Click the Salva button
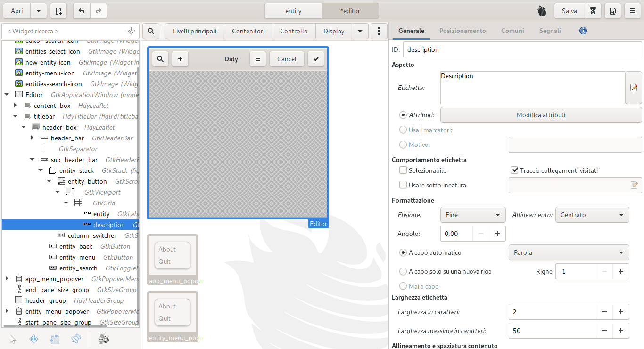Image resolution: width=644 pixels, height=349 pixels. pyautogui.click(x=569, y=11)
